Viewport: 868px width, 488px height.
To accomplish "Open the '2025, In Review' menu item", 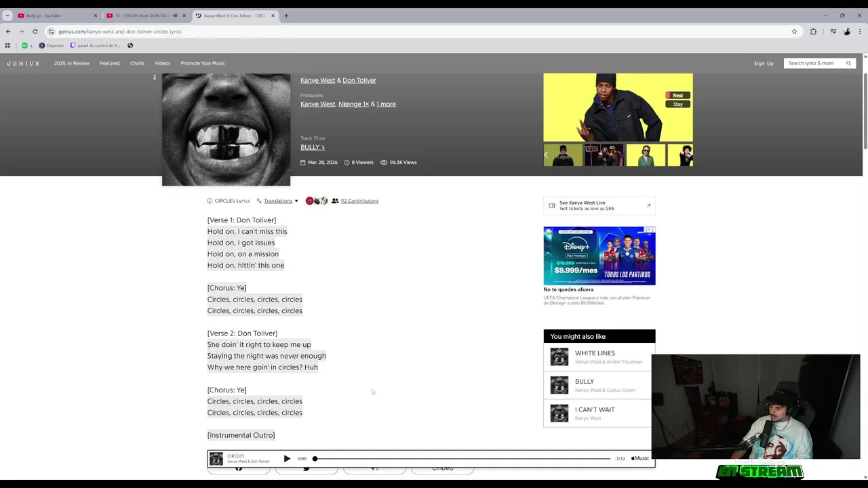I will tap(72, 63).
